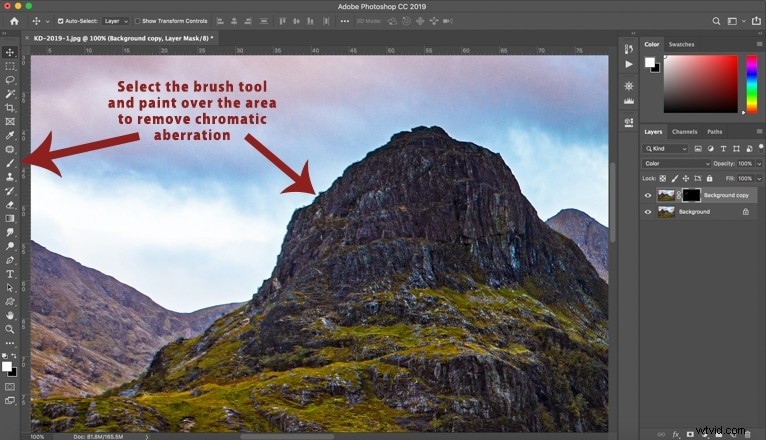This screenshot has width=766, height=440.
Task: Click the Opacity 100% input field
Action: click(745, 164)
